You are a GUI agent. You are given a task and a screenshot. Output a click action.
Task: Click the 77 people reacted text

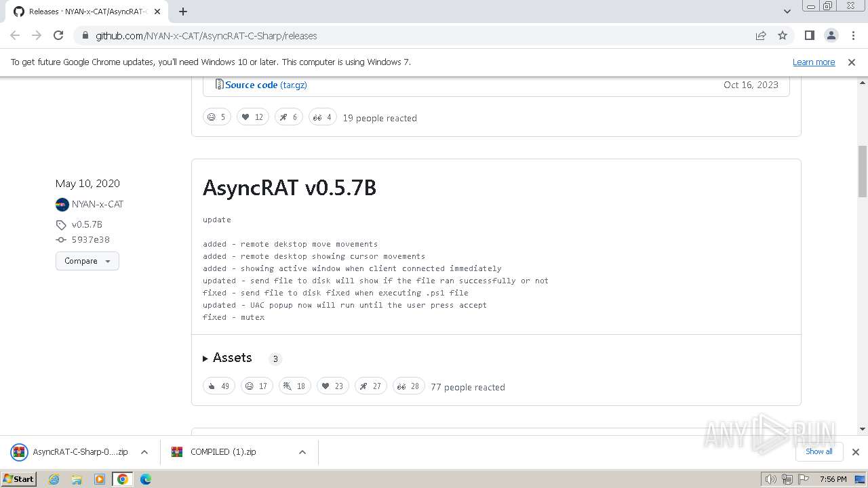pos(468,387)
